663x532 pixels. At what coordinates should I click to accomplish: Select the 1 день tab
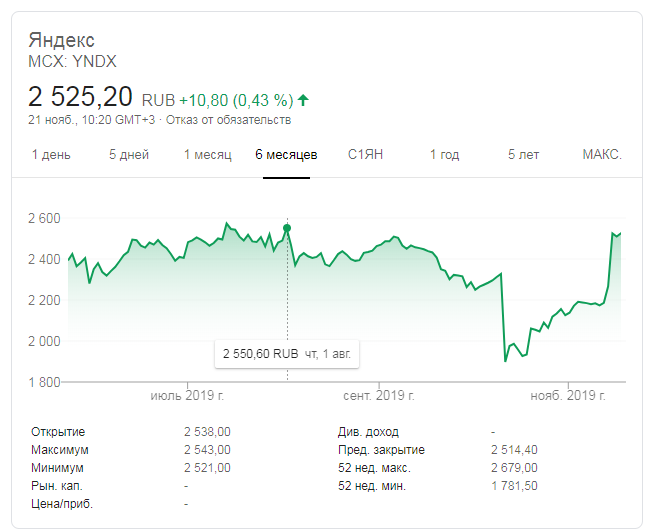click(51, 154)
